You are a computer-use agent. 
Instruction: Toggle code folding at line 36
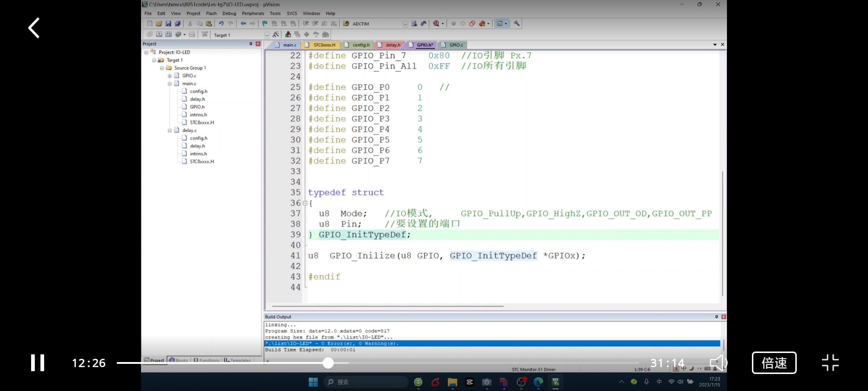coord(305,203)
